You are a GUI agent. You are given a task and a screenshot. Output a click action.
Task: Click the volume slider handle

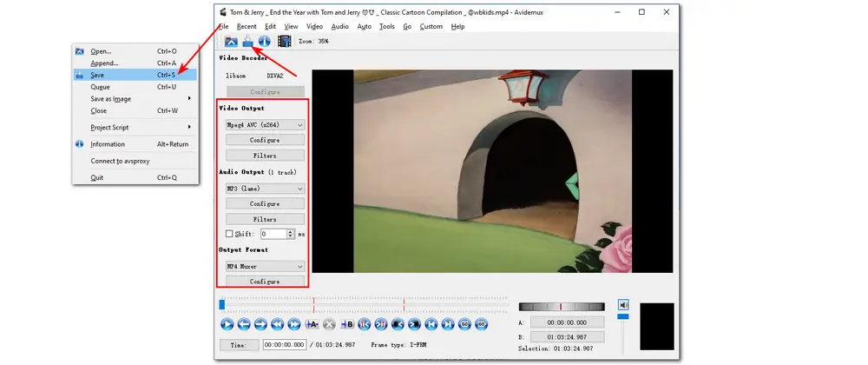623,317
